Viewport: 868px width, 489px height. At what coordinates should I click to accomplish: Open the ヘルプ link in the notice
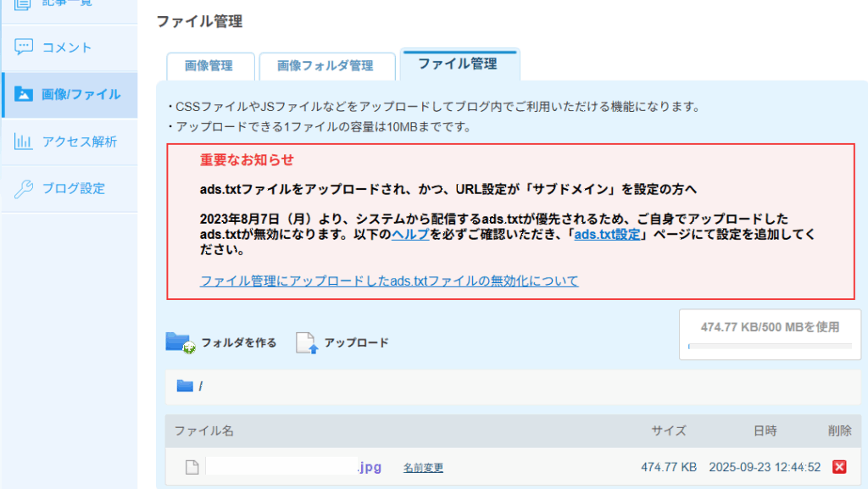(x=410, y=235)
